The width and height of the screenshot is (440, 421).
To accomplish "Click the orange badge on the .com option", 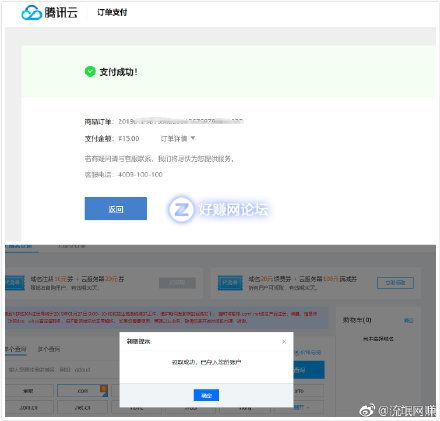I will pos(104,388).
